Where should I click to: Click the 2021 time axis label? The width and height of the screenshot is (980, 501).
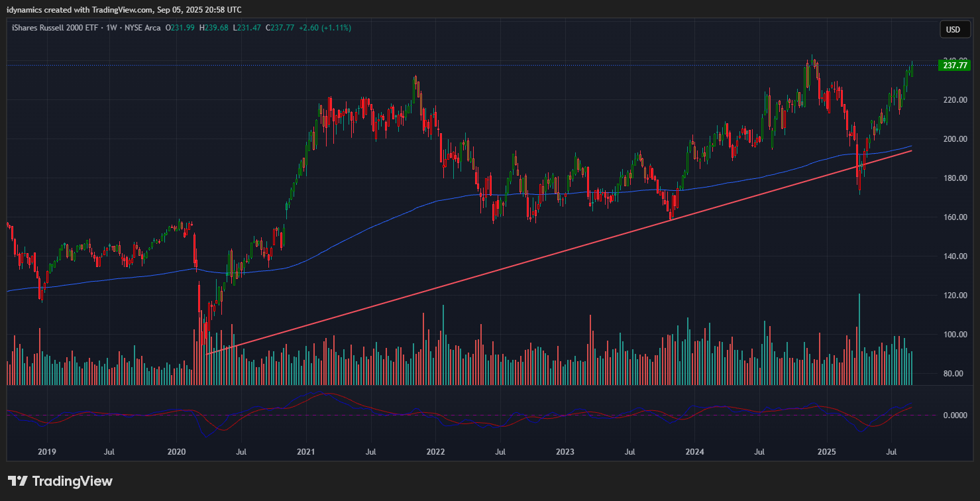(x=306, y=452)
